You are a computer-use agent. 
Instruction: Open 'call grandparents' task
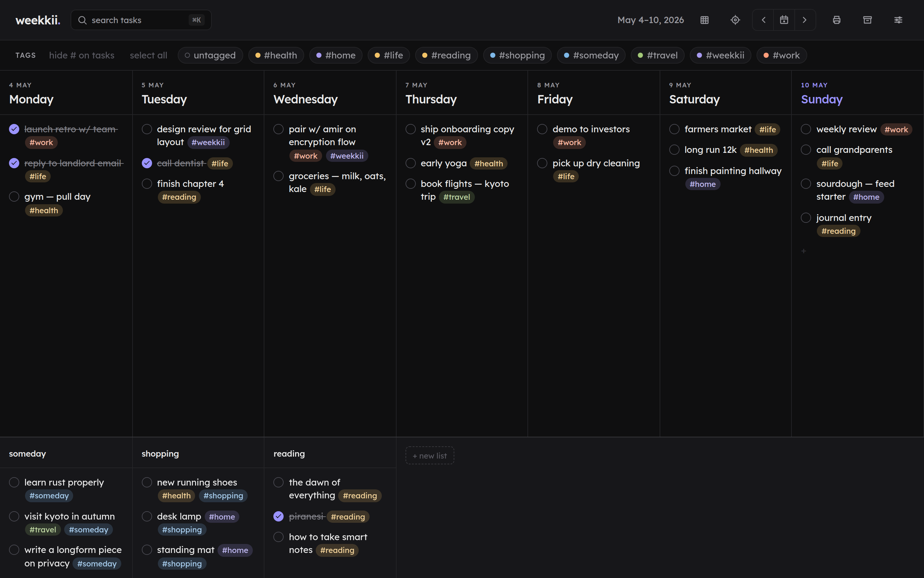(854, 150)
